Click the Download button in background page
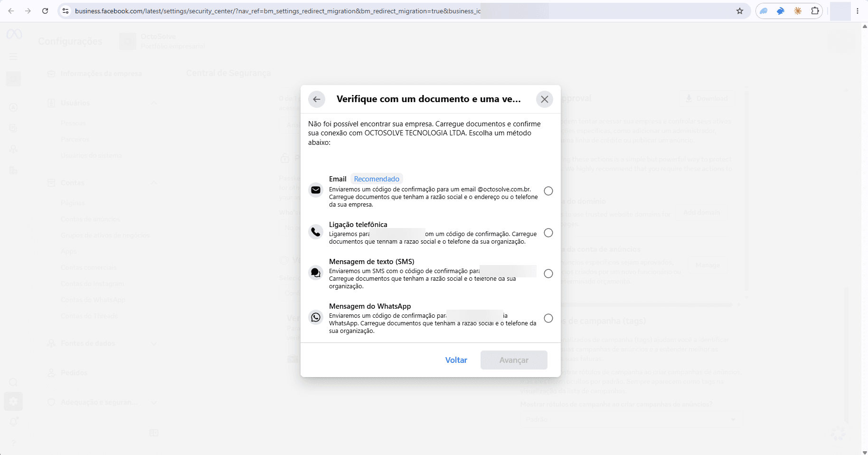 (x=707, y=98)
